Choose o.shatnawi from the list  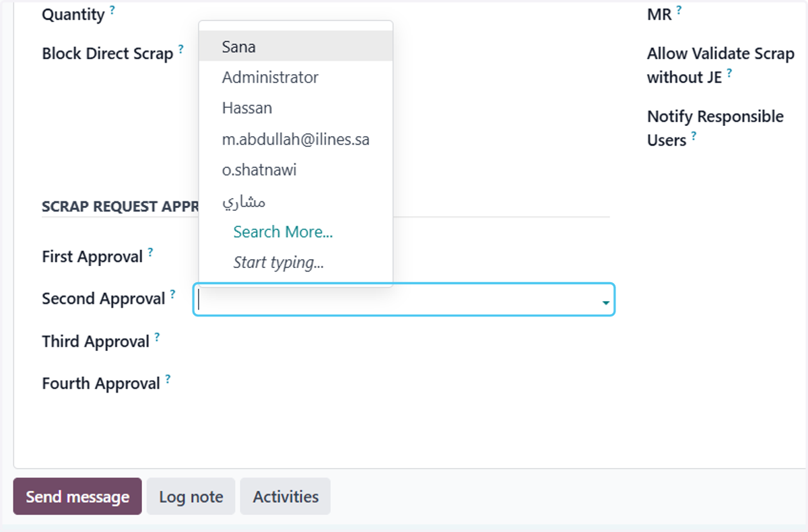click(296, 170)
